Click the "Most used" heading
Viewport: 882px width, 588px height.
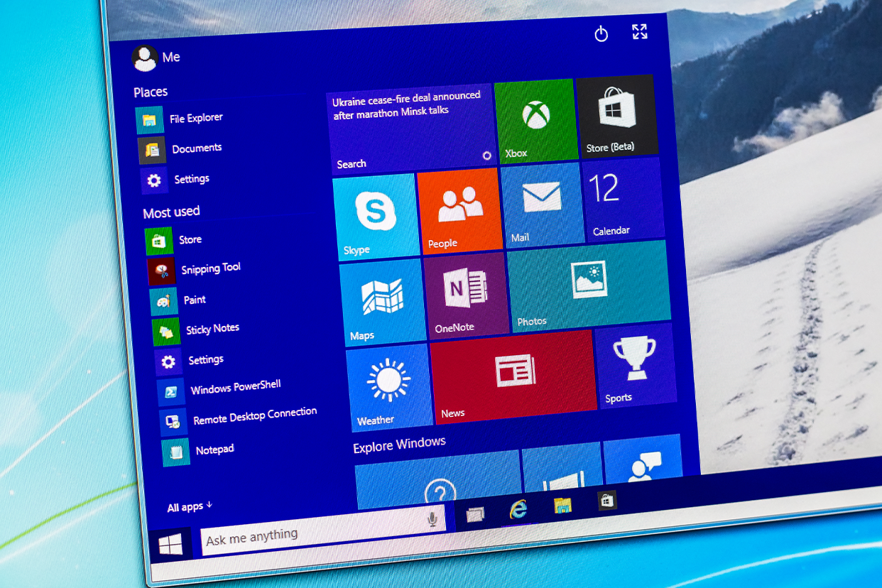171,212
